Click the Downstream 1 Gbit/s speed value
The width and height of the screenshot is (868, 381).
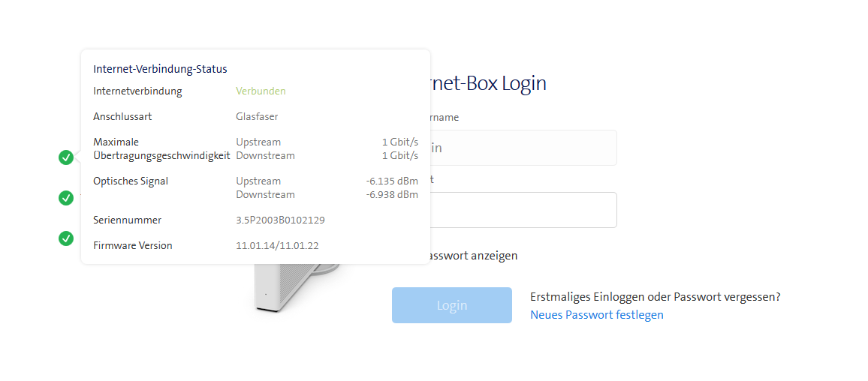pyautogui.click(x=400, y=155)
